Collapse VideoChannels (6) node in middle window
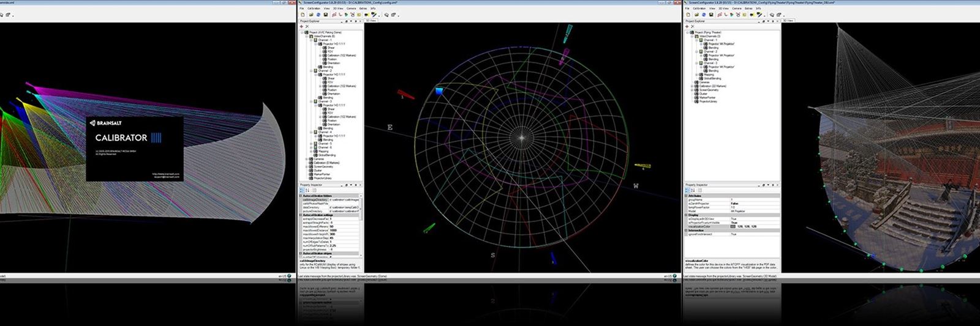980x326 pixels. (x=306, y=36)
